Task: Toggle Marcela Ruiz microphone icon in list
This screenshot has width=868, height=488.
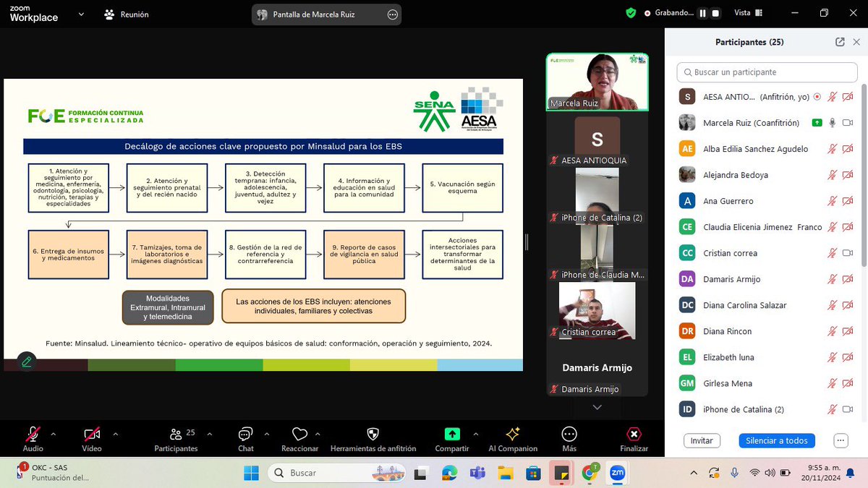Action: 833,123
